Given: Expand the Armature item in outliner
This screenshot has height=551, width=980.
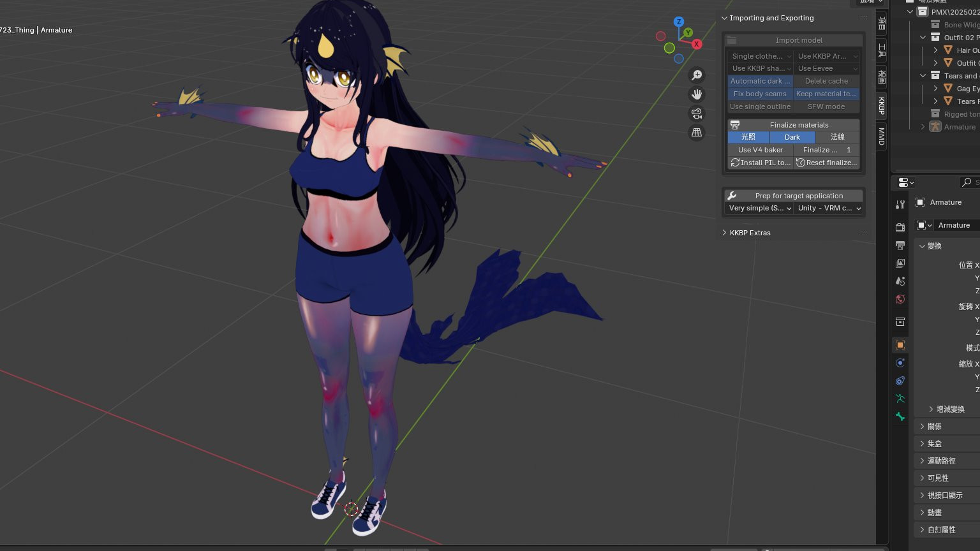Looking at the screenshot, I should [923, 127].
